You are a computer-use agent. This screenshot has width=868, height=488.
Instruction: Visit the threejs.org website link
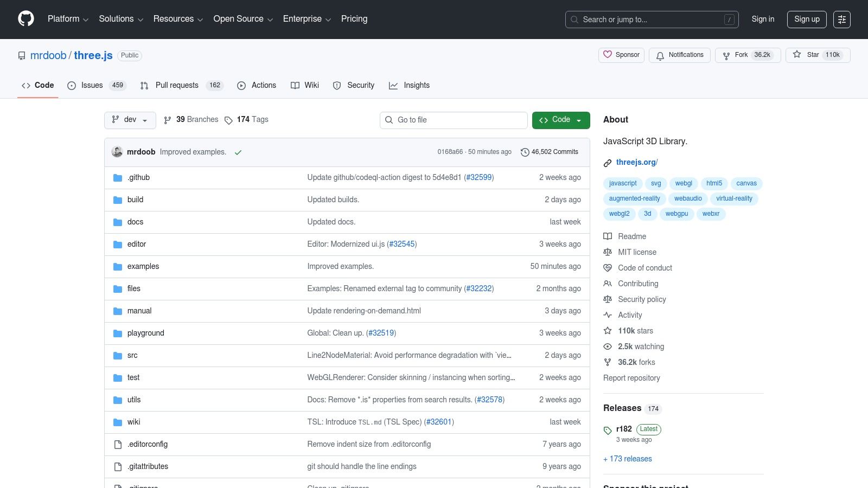coord(636,162)
